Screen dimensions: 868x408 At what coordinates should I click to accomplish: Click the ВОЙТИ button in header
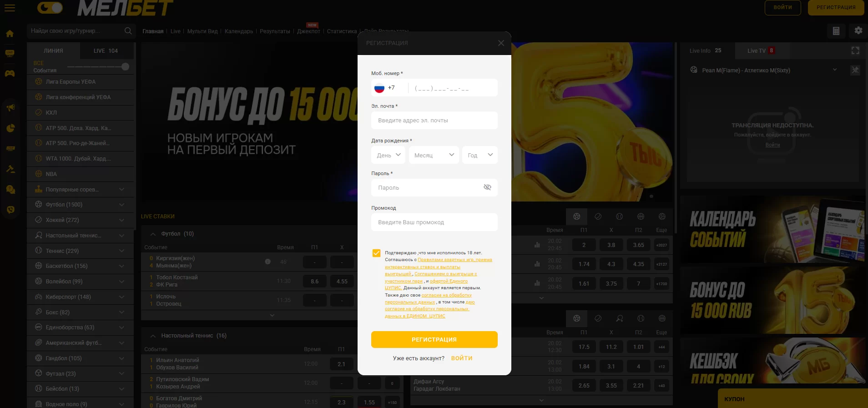782,7
